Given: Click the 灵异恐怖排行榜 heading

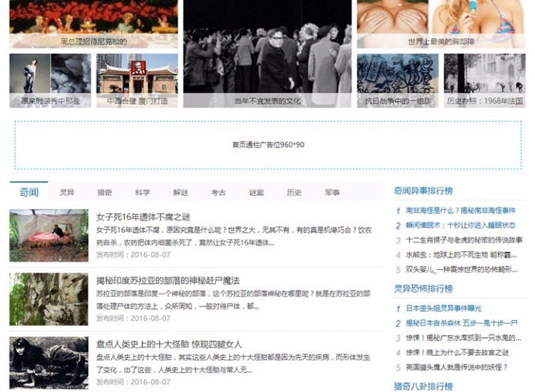Looking at the screenshot, I should tap(424, 289).
